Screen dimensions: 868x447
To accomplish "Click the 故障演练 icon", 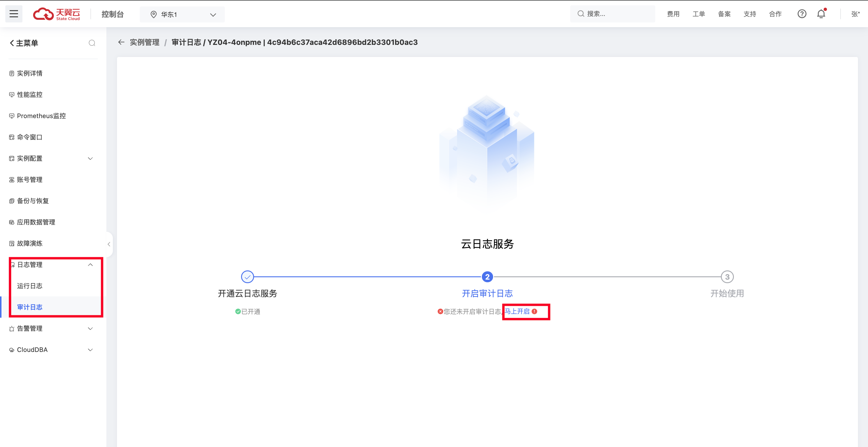I will tap(12, 243).
